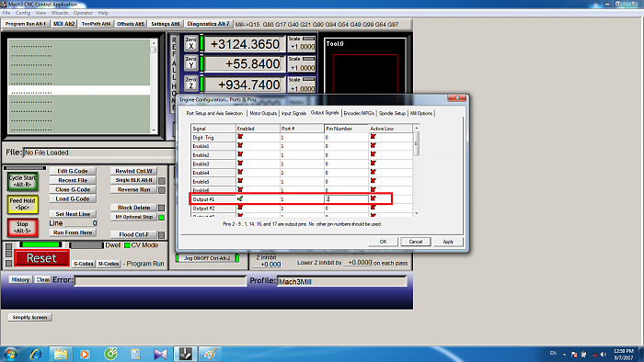Toggle Single BLK Alt-N
644x362 pixels.
(133, 180)
